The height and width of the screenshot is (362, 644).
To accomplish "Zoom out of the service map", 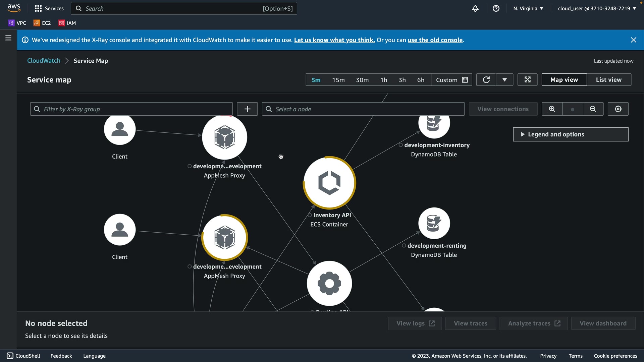I will 593,109.
